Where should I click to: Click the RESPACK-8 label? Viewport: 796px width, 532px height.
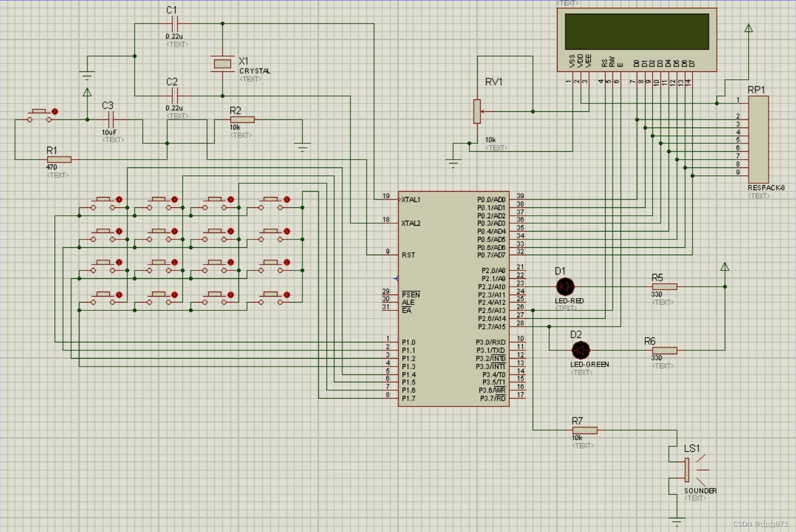[x=766, y=188]
